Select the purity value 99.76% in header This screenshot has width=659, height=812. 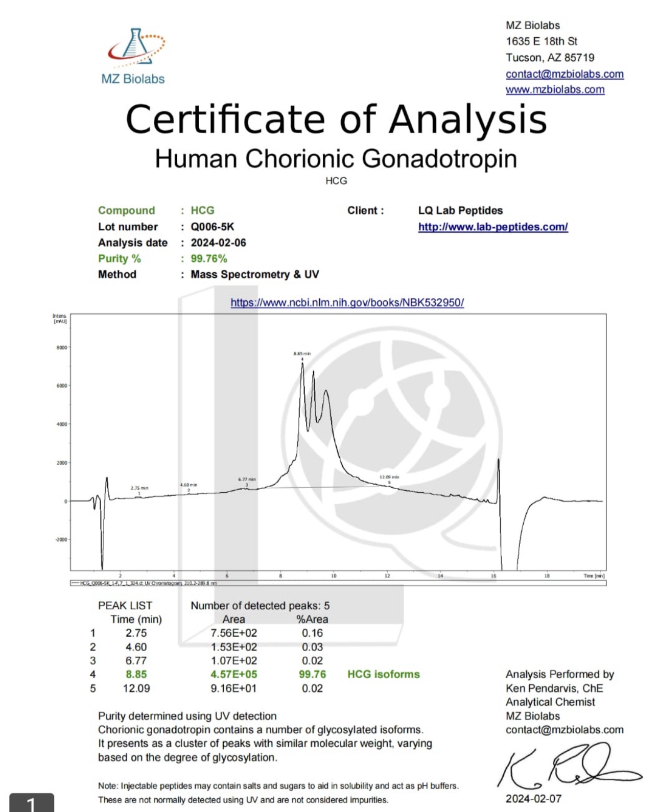tap(208, 258)
